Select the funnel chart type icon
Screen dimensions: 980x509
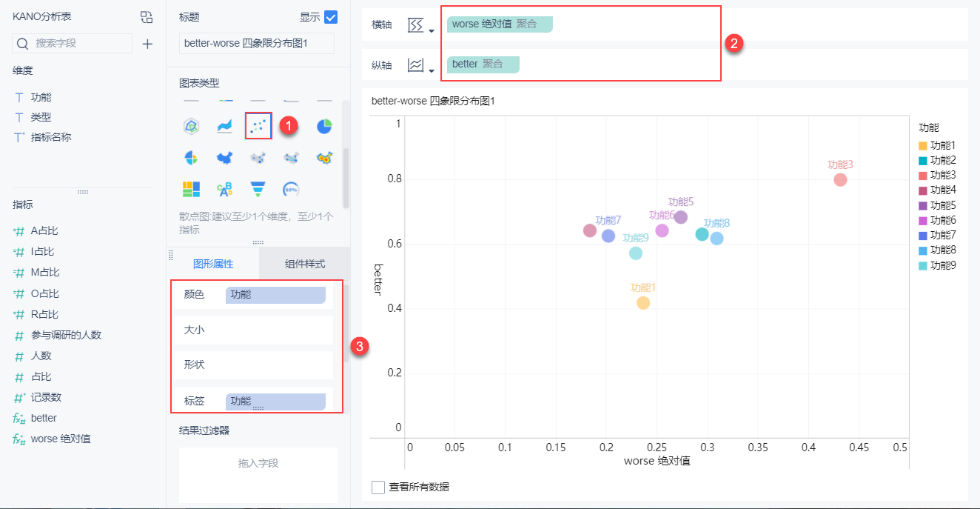258,188
